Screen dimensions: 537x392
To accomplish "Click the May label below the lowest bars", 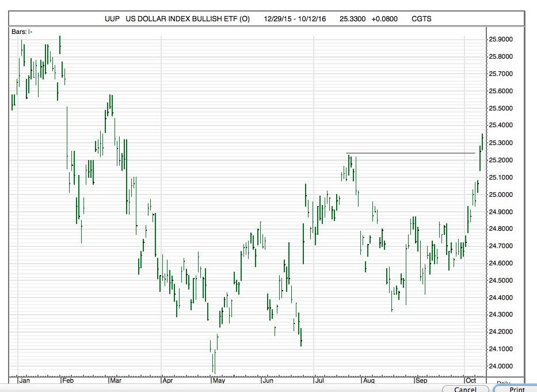I will click(x=220, y=380).
